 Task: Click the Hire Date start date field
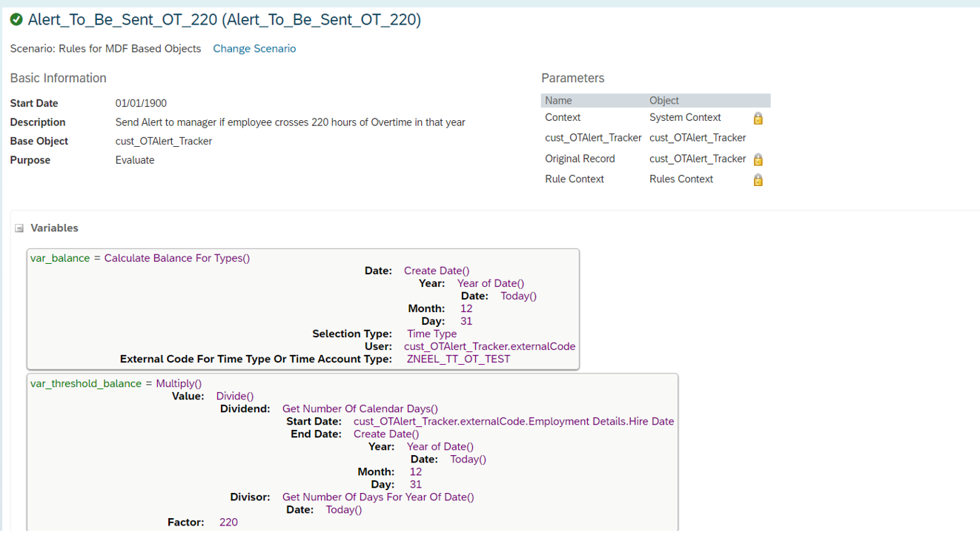(x=513, y=422)
